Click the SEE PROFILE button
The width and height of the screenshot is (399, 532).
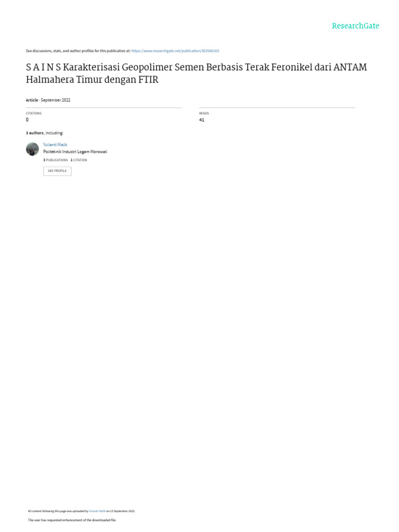click(57, 171)
